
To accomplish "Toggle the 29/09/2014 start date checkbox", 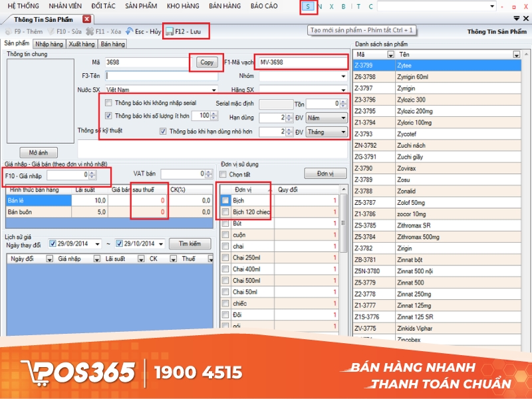I will pos(53,243).
